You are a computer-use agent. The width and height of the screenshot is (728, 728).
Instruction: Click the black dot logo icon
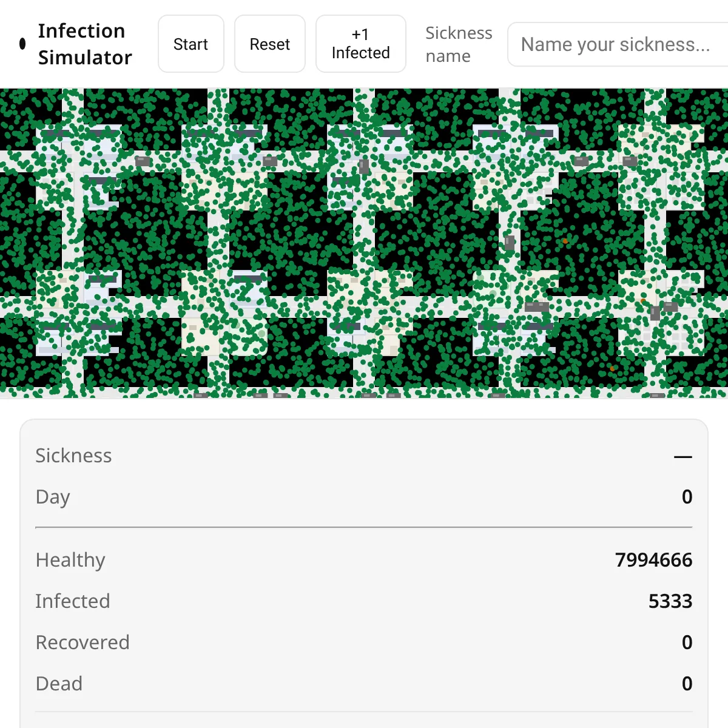point(22,44)
